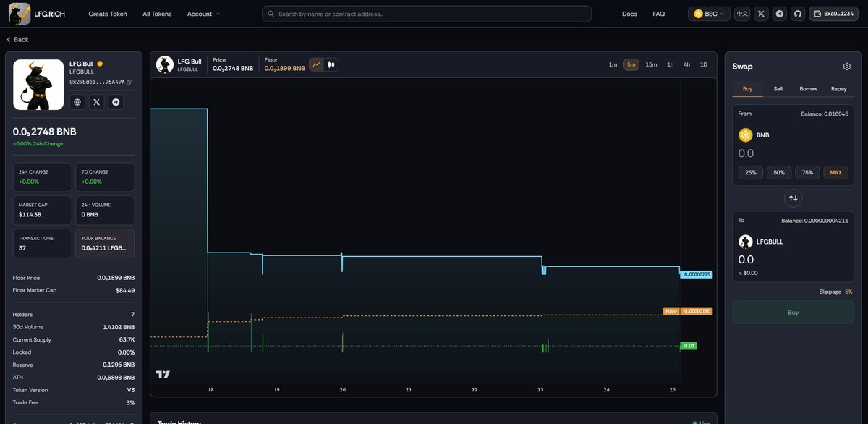Switch language to 中文

click(x=742, y=14)
